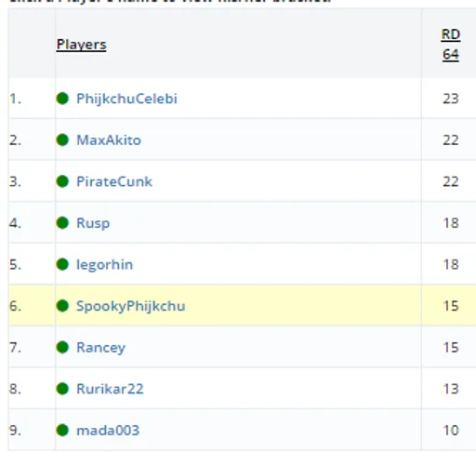The height and width of the screenshot is (452, 476).
Task: Click the green dot next to mada003
Action: (62, 431)
